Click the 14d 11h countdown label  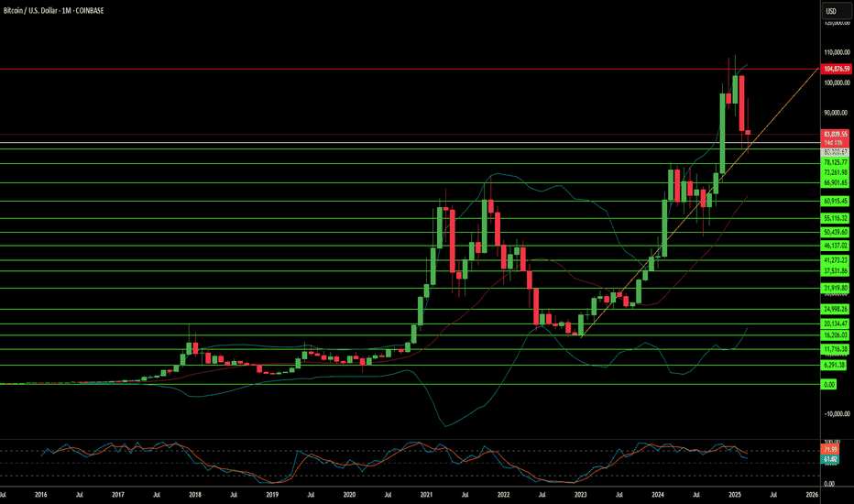tap(836, 143)
